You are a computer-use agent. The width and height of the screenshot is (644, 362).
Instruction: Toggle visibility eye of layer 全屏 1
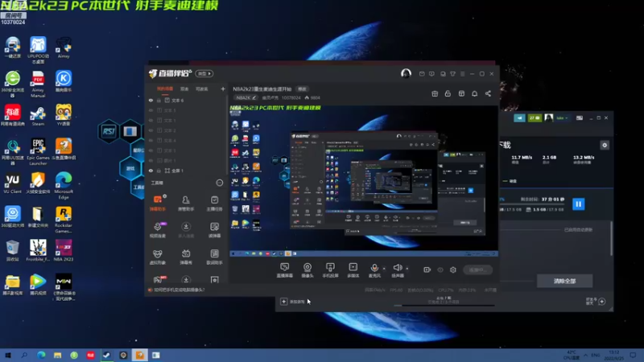point(151,171)
